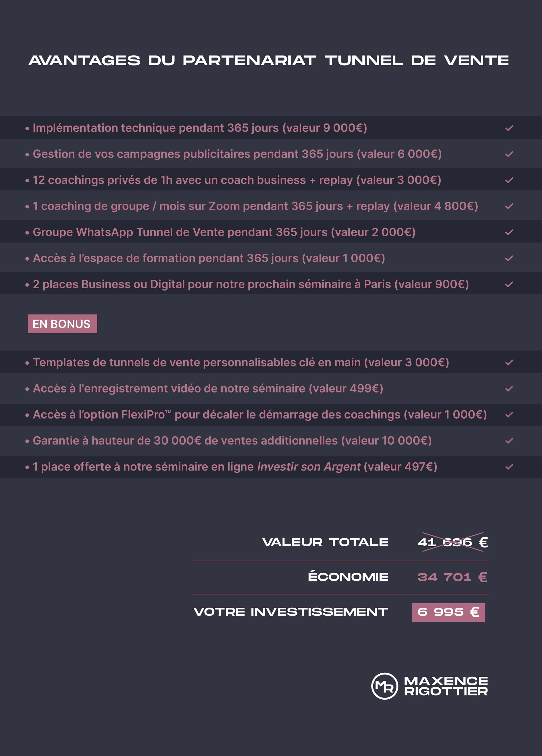Click the crossed-out 41 696 € total
542x756 pixels.
[x=452, y=542]
